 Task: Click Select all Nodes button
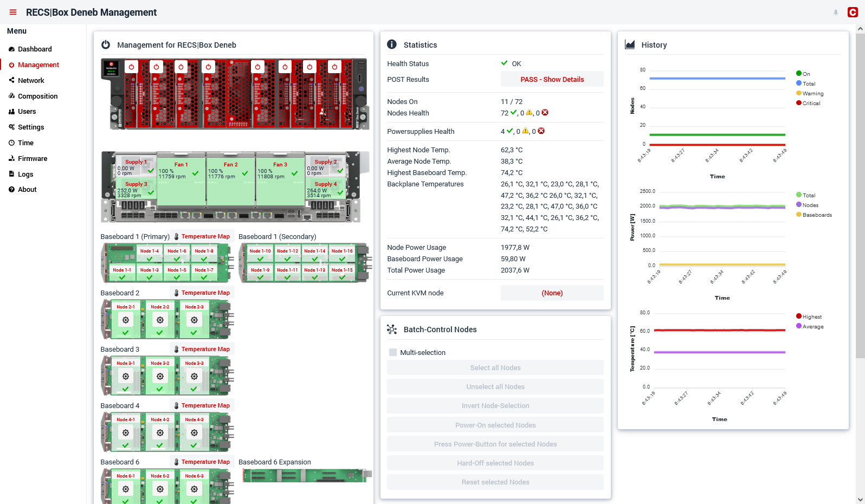click(x=495, y=367)
